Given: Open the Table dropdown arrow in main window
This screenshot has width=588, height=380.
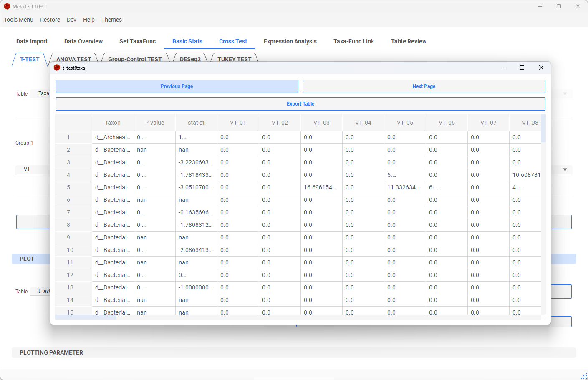Looking at the screenshot, I should tap(565, 94).
